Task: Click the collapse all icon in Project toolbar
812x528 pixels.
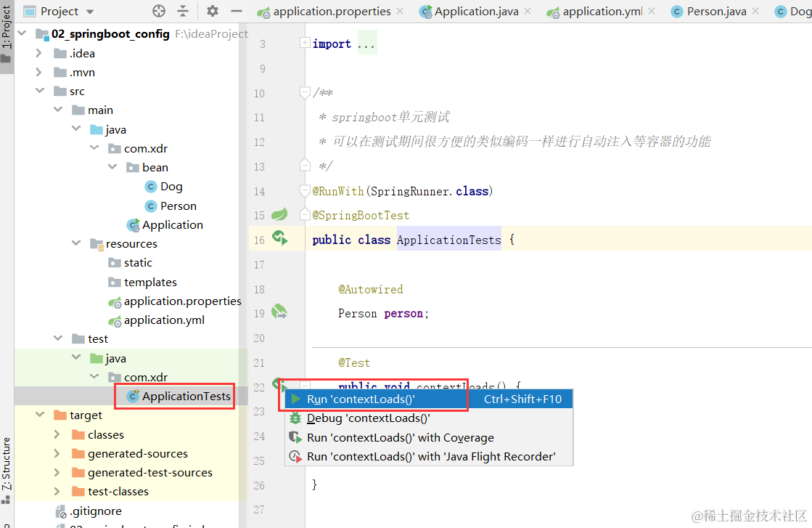Action: click(183, 11)
